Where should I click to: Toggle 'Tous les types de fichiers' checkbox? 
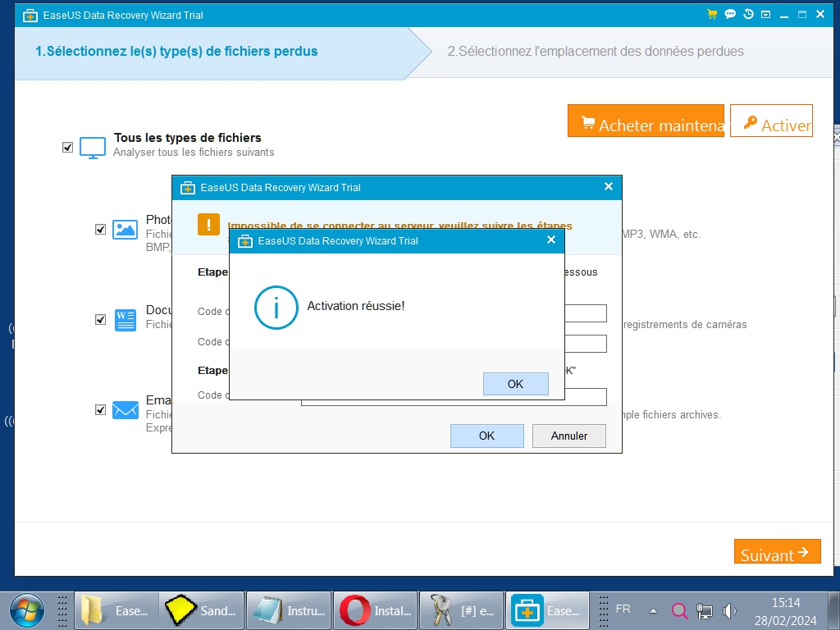coord(67,148)
